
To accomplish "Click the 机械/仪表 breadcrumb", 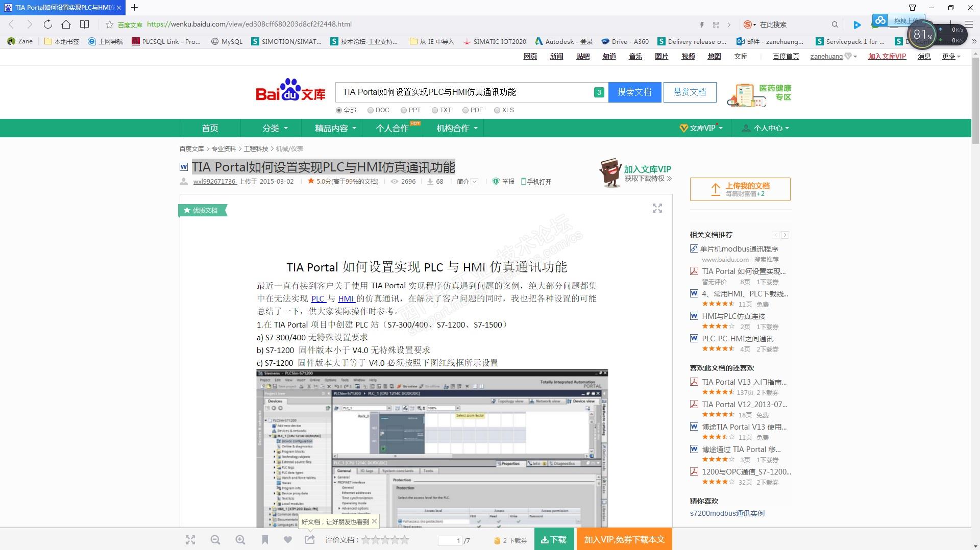I will (x=289, y=149).
